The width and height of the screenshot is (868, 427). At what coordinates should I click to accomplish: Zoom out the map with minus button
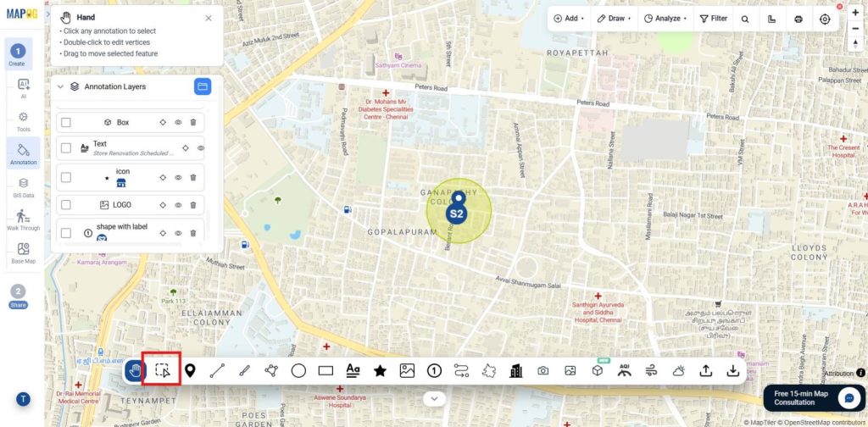tap(856, 30)
